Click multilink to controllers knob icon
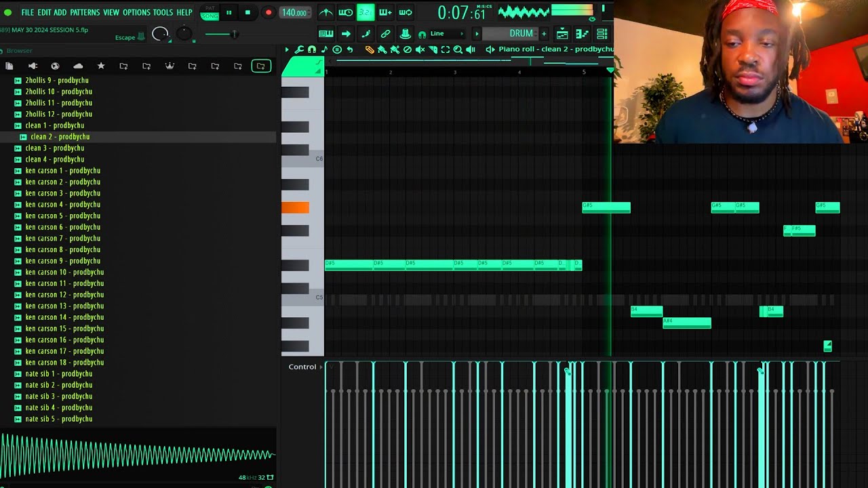Viewport: 868px width, 488px height. (x=406, y=33)
